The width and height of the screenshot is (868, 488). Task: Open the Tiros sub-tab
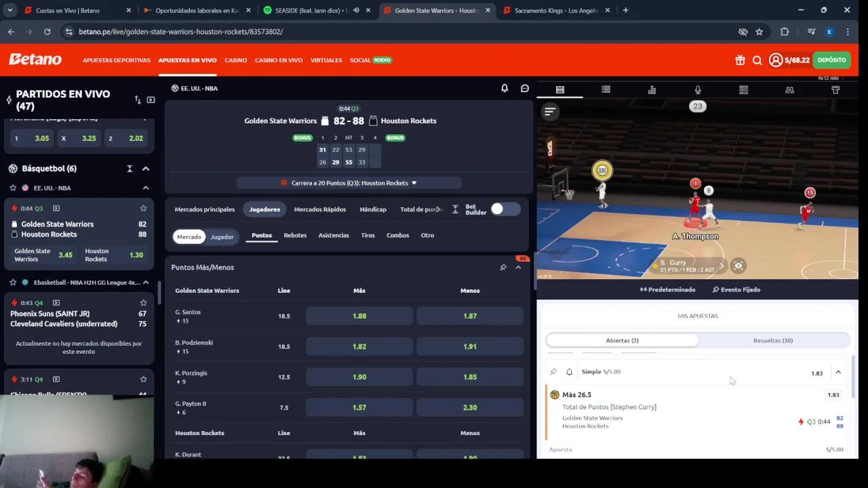click(368, 235)
